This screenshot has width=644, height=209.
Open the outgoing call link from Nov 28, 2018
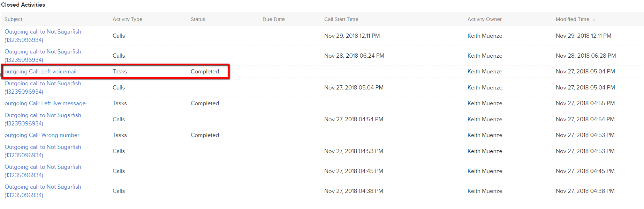click(43, 52)
